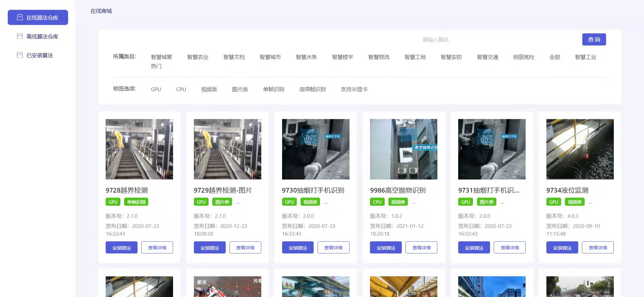Click the 图片类 tag on 9729越界检测-图片
Image resolution: width=644 pixels, height=297 pixels.
pos(222,202)
